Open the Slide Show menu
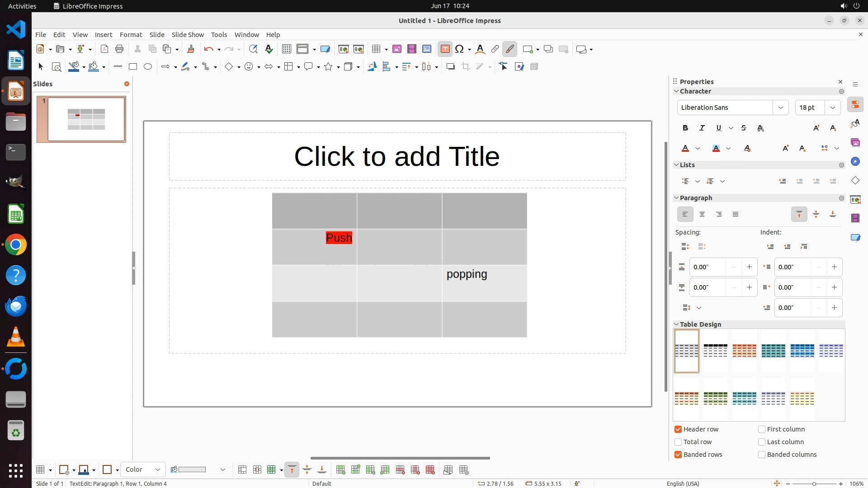Viewport: 868px width, 488px height. coord(188,35)
